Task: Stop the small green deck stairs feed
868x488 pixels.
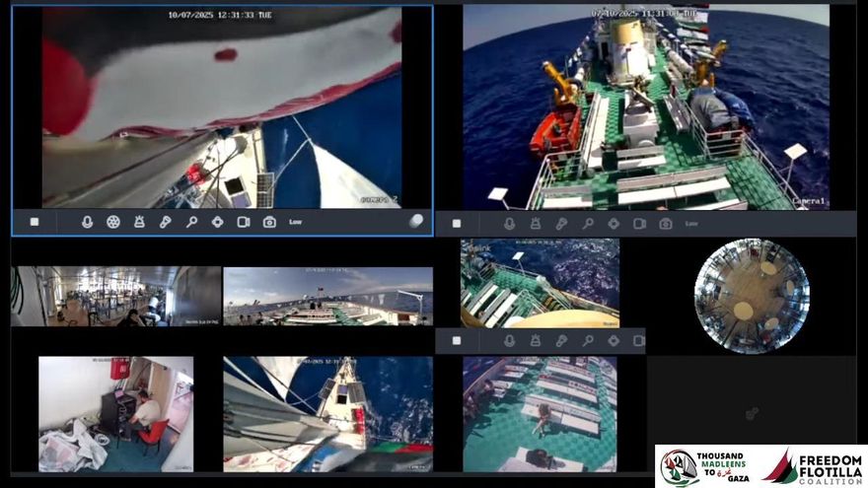Action: click(x=456, y=340)
